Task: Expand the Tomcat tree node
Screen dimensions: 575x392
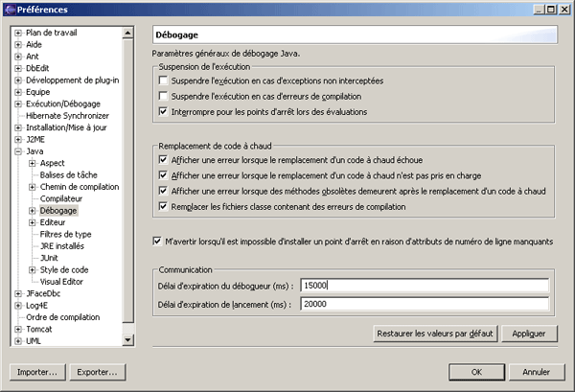Action: pos(18,329)
